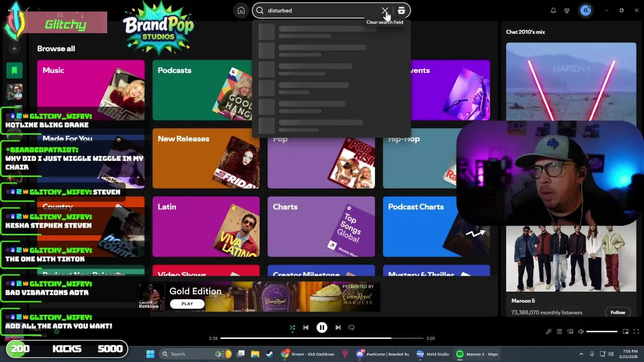
Task: Open the green bookmark library item
Action: (x=15, y=70)
